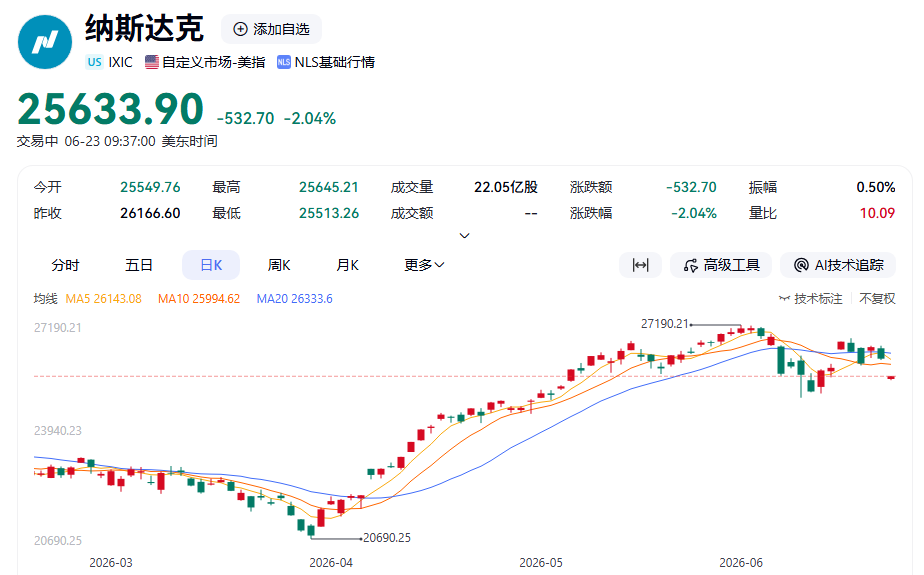
Task: Click the 27190.21 high marker on chart
Action: [x=665, y=324]
